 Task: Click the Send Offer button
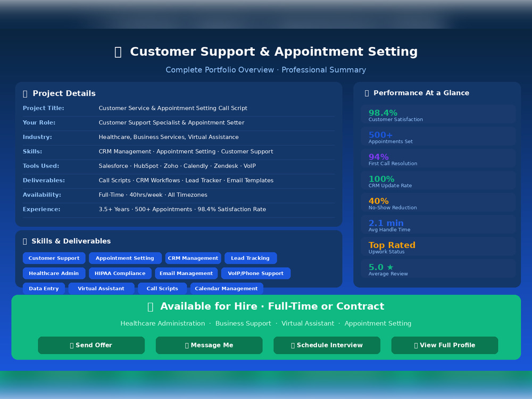[x=92, y=345]
